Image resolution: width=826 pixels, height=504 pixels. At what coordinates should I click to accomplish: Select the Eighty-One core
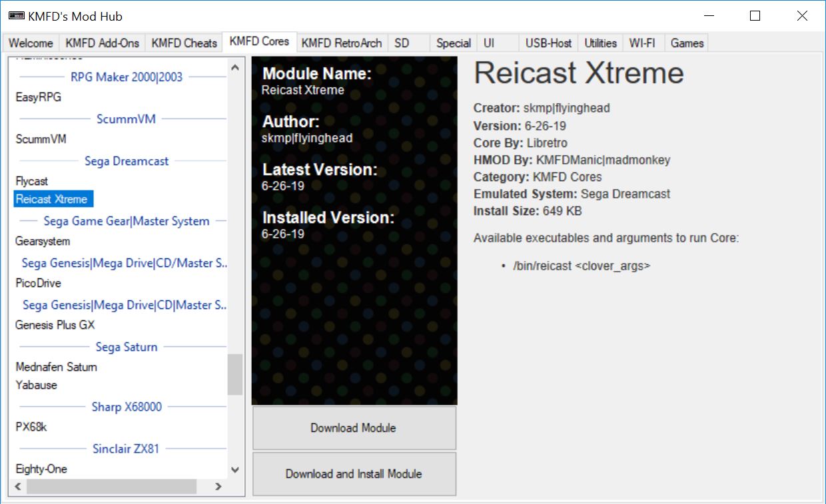click(x=41, y=469)
